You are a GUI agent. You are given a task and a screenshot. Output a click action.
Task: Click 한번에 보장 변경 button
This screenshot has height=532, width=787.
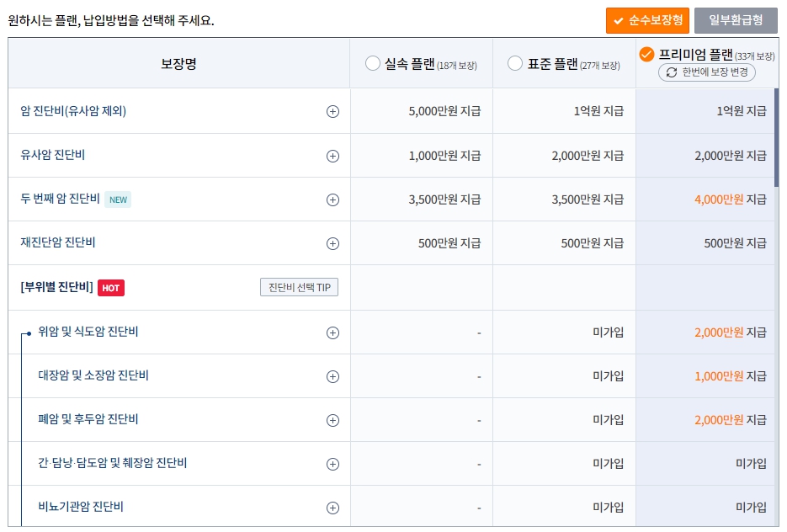(707, 72)
